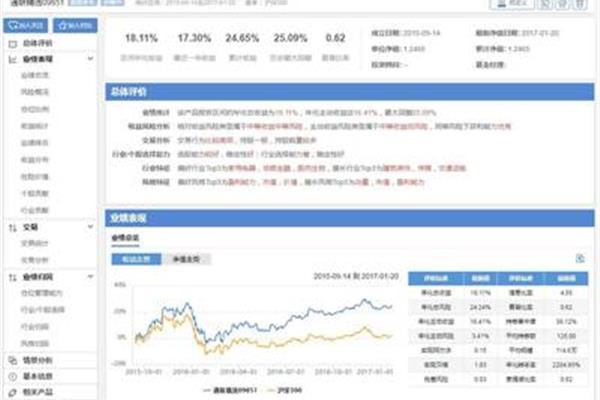
Task: Go to 交易统计 sub-item
Action: pos(35,243)
